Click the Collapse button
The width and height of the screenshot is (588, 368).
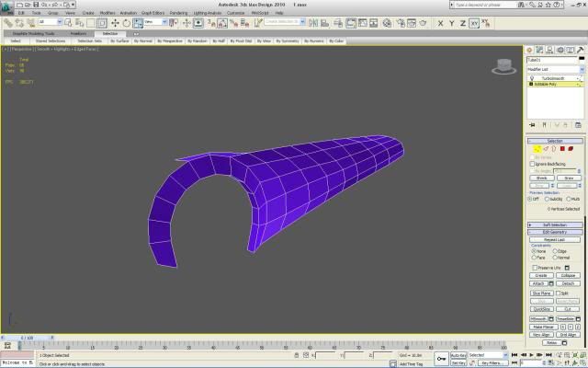coord(568,276)
